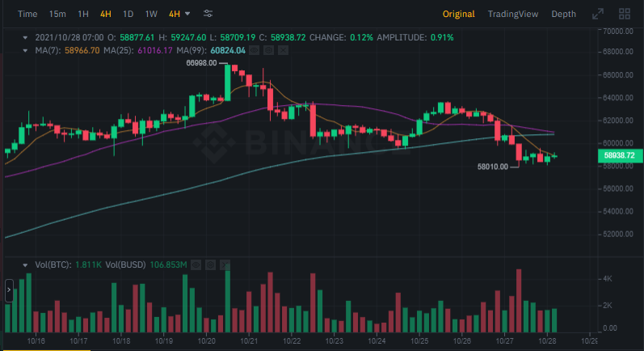The image size is (644, 351).
Task: Switch to the TradingView chart tab
Action: pyautogui.click(x=513, y=14)
